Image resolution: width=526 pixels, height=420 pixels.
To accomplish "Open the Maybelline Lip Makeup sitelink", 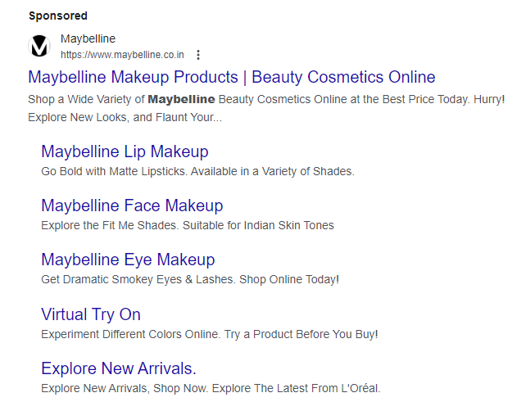I will point(125,151).
